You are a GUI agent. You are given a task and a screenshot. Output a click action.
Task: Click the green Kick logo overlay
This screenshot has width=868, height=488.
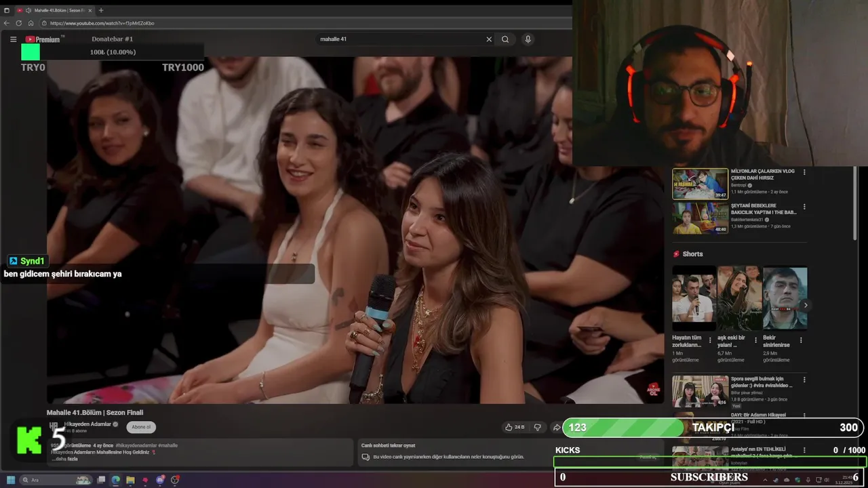pos(29,440)
